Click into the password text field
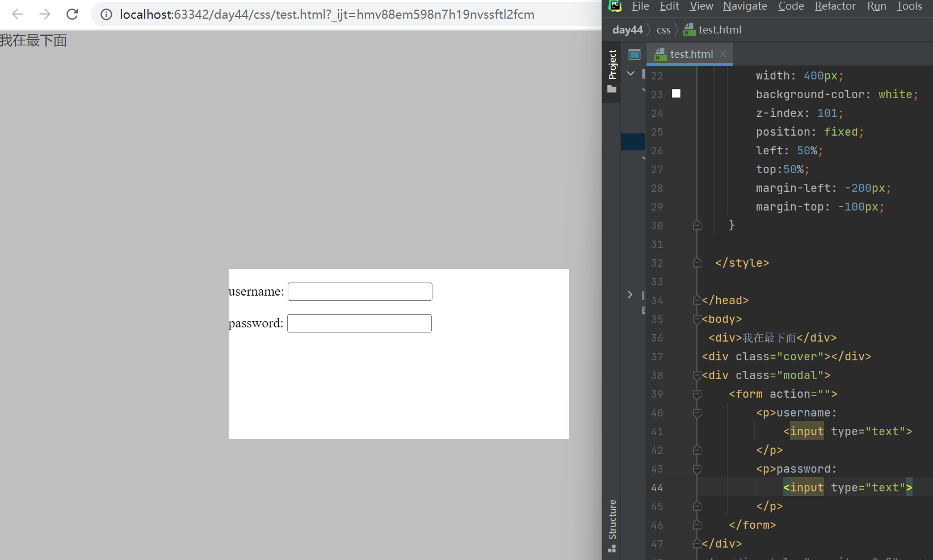933x560 pixels. pyautogui.click(x=359, y=323)
